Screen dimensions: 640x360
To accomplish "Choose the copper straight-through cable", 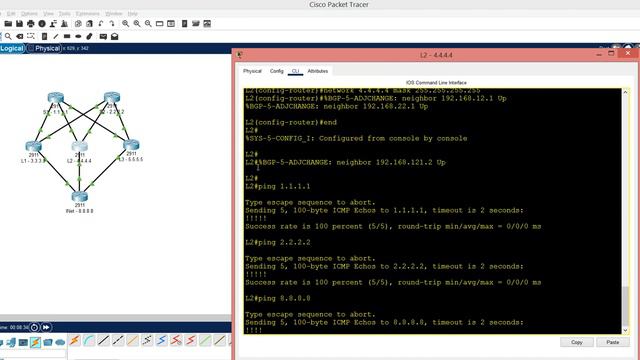I will pyautogui.click(x=103, y=340).
